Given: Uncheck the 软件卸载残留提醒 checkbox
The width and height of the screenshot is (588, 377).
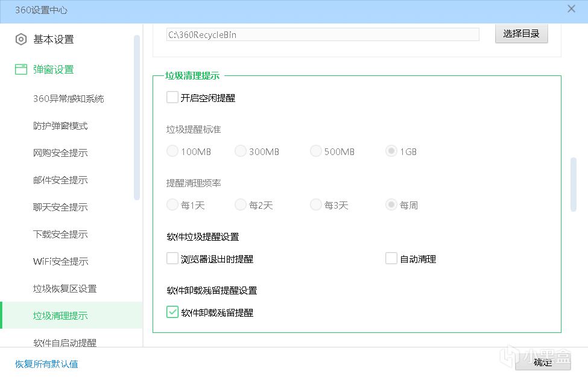Looking at the screenshot, I should coord(172,312).
